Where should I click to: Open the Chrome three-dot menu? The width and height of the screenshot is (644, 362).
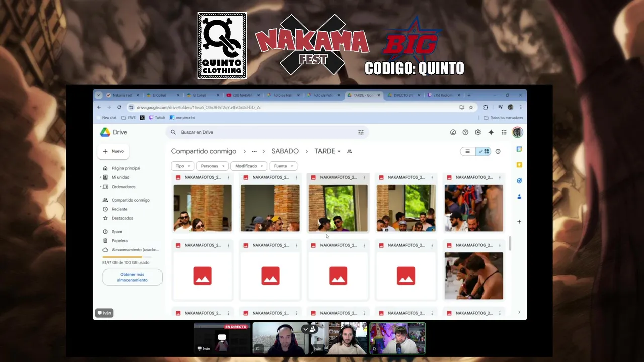click(521, 107)
